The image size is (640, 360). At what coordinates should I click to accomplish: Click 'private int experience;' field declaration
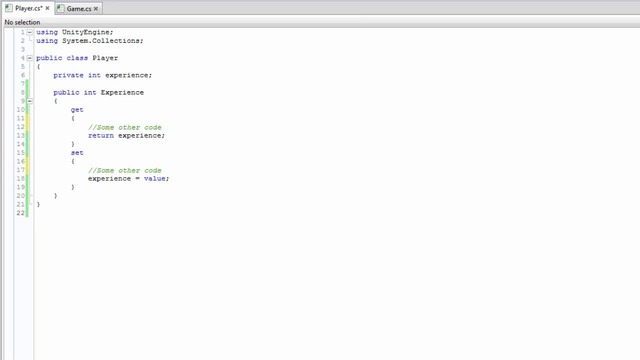tap(102, 75)
